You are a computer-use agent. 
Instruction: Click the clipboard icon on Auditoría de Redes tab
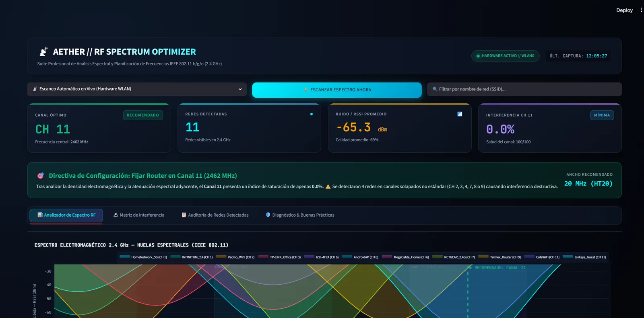click(x=184, y=215)
